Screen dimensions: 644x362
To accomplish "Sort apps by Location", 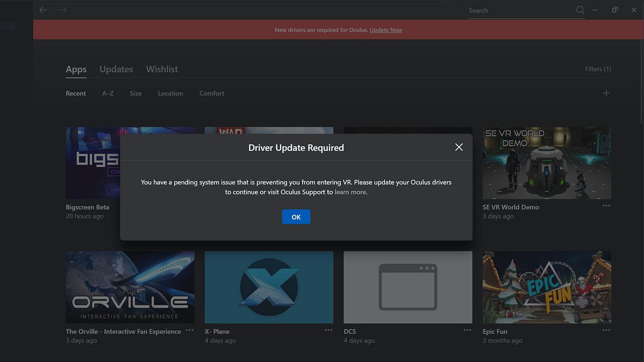I will [x=171, y=93].
